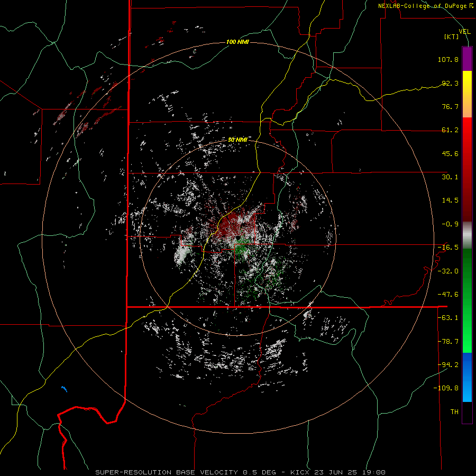Screen dimensions: 476x476
Task: Click the -32.0 velocity scale value
Action: (x=448, y=271)
